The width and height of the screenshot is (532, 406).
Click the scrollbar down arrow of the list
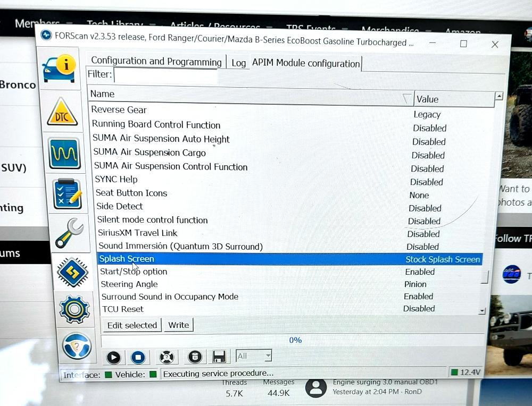(x=482, y=311)
